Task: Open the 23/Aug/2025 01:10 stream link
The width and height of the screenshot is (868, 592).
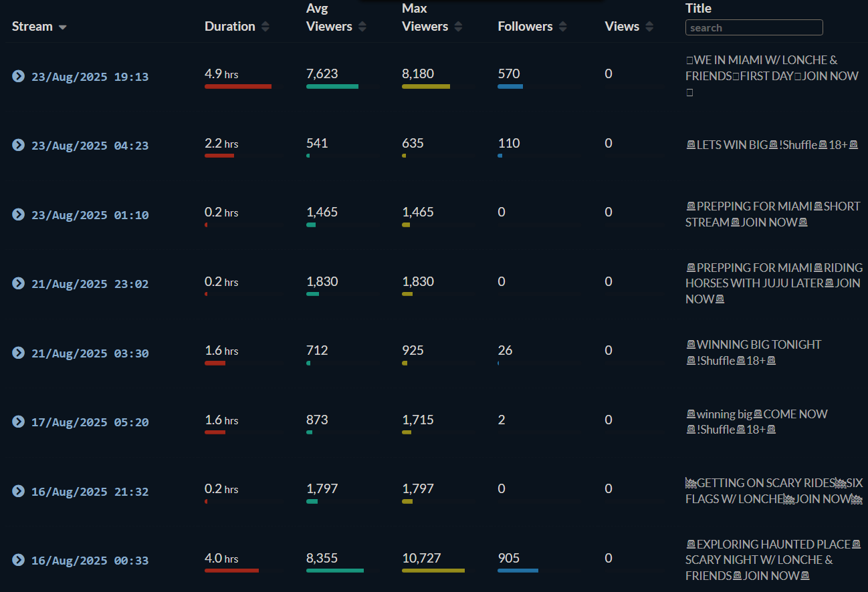Action: pos(90,215)
